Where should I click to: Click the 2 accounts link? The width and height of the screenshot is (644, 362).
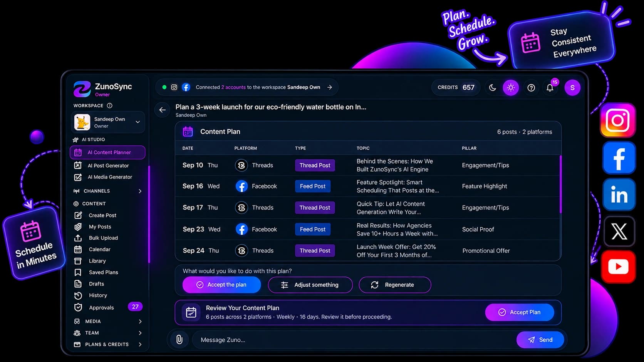coord(233,87)
